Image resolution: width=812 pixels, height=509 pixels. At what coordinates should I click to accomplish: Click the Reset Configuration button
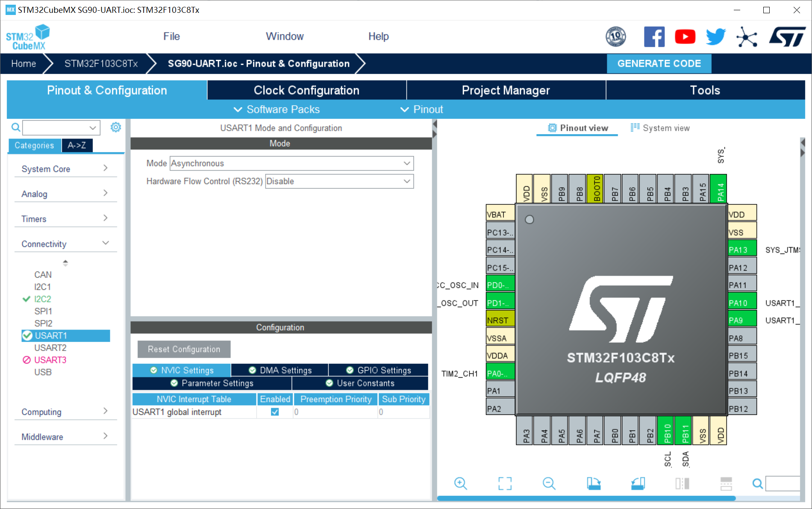(x=184, y=349)
